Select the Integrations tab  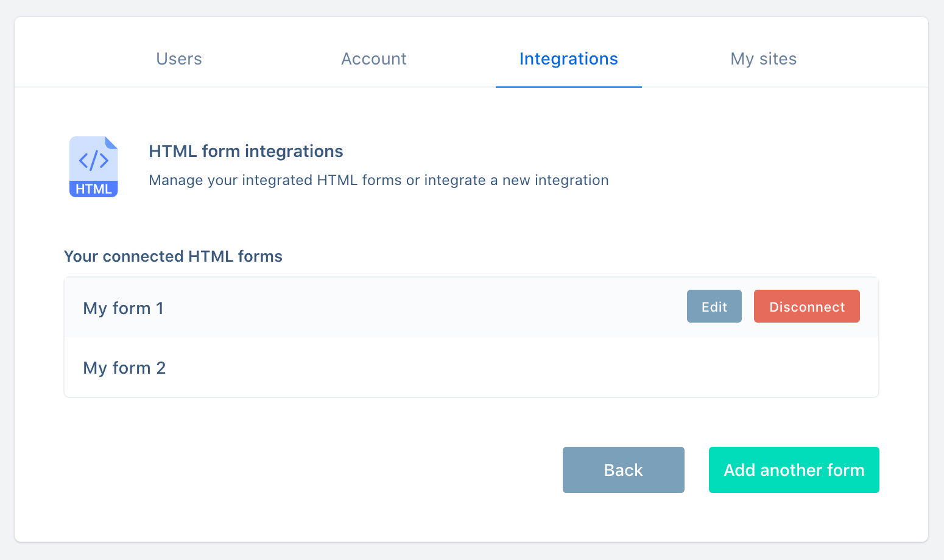point(569,59)
